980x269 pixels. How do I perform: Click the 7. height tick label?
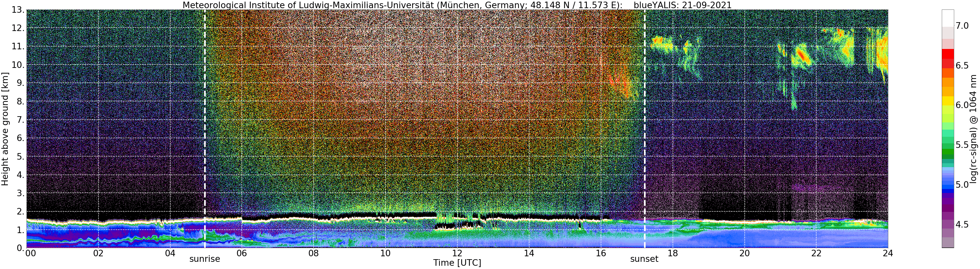point(21,120)
